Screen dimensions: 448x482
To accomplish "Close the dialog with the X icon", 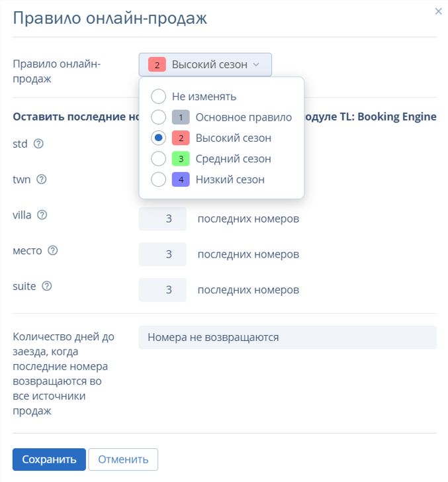I will (439, 11).
